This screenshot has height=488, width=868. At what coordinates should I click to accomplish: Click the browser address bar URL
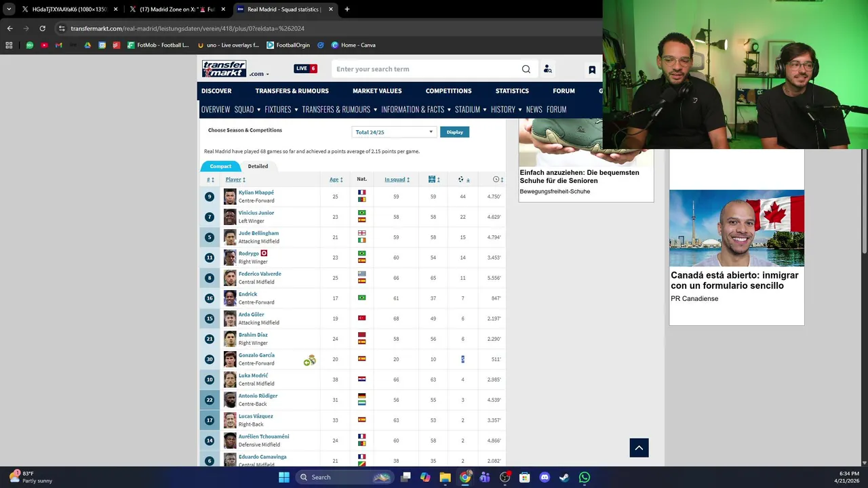187,28
